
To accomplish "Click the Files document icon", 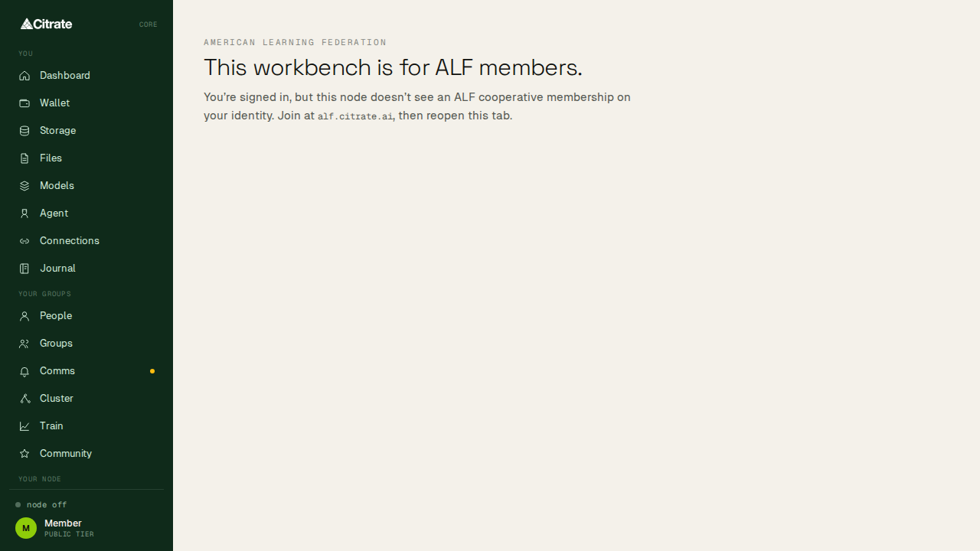I will 24,158.
